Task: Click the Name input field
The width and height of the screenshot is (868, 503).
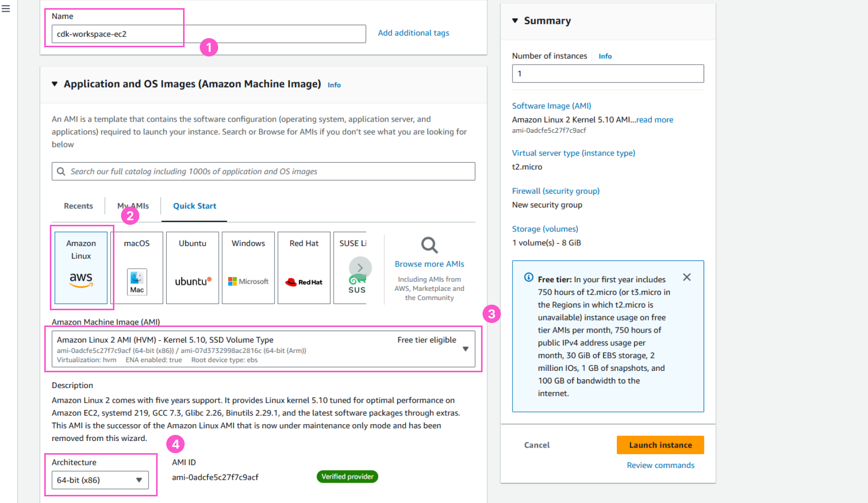Action: pos(209,34)
